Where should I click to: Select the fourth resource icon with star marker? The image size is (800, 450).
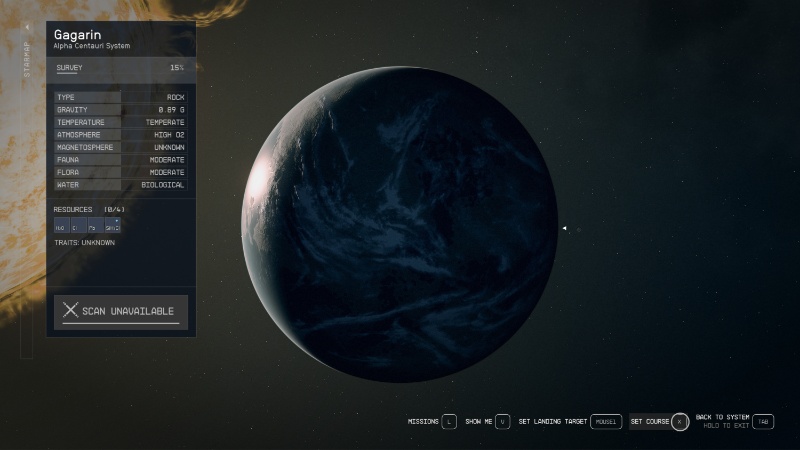[x=112, y=226]
